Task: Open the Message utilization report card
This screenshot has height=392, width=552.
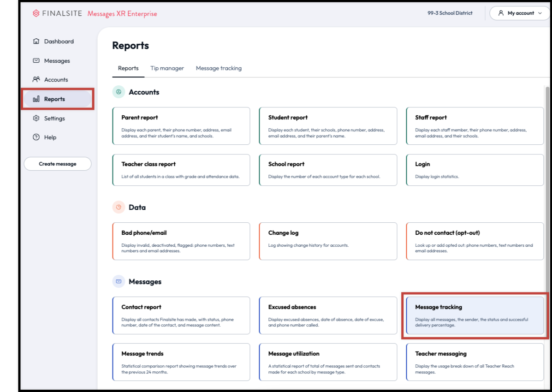Action: (328, 362)
